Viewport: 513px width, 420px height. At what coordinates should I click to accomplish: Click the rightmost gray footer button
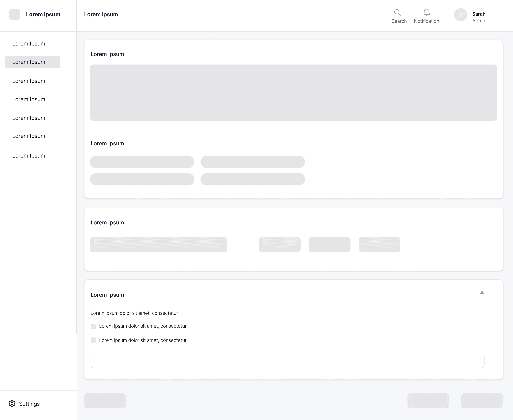[x=482, y=401]
